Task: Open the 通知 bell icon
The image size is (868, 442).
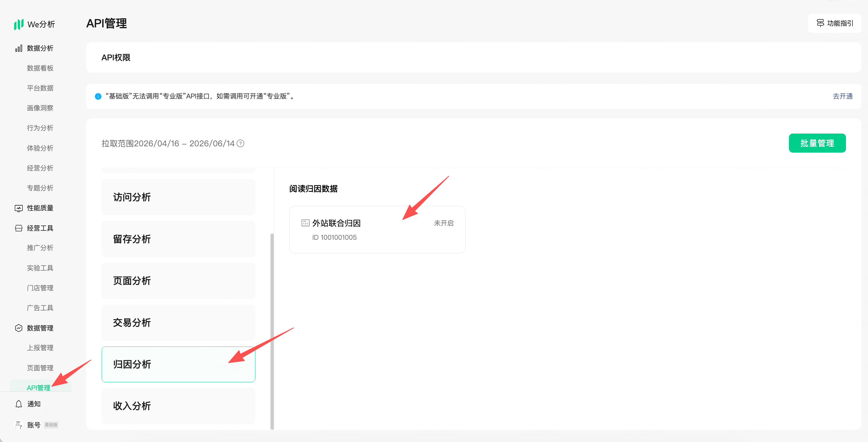Action: (19, 404)
